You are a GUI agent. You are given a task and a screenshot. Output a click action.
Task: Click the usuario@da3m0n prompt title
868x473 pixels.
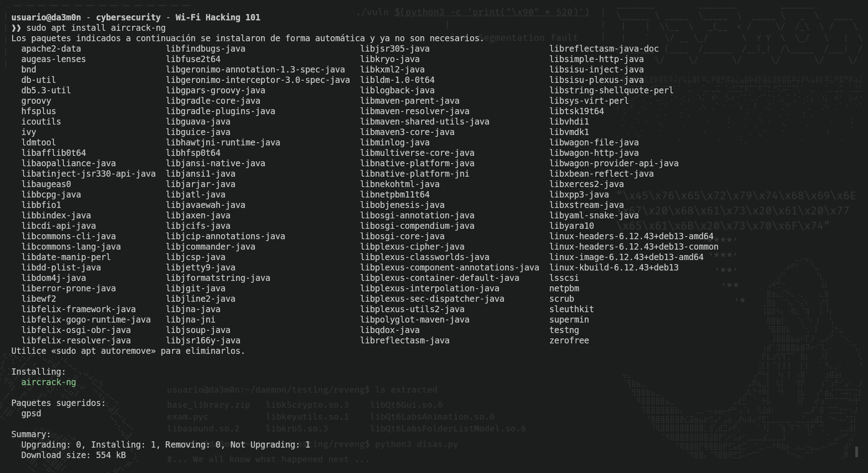46,17
